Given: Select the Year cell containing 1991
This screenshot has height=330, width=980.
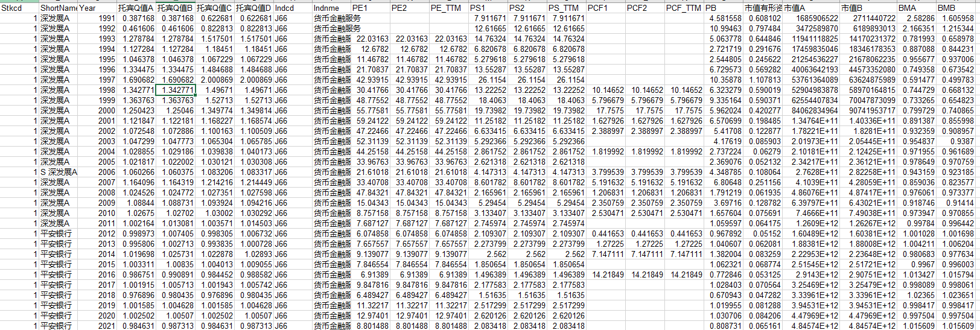Looking at the screenshot, I should tap(97, 18).
